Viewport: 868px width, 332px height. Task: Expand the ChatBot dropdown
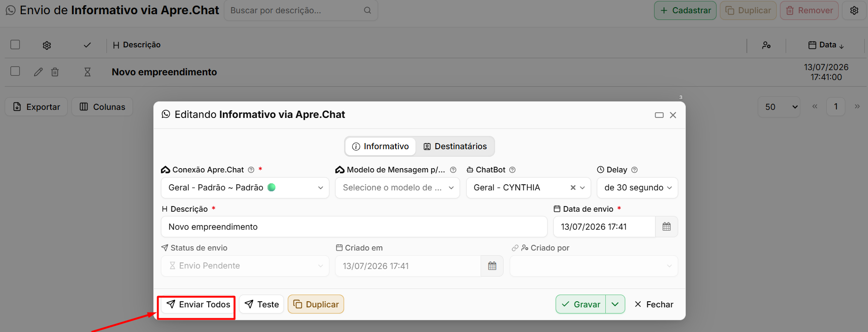point(583,188)
